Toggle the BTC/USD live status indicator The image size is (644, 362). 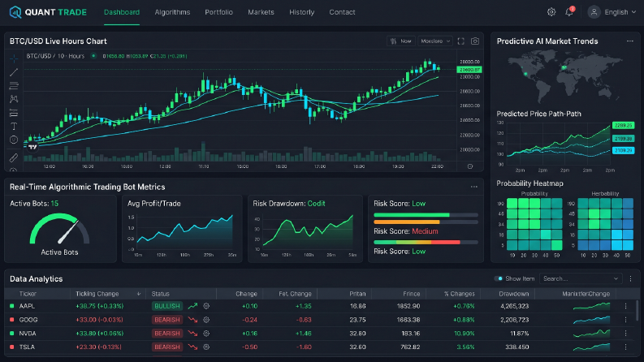click(x=93, y=56)
